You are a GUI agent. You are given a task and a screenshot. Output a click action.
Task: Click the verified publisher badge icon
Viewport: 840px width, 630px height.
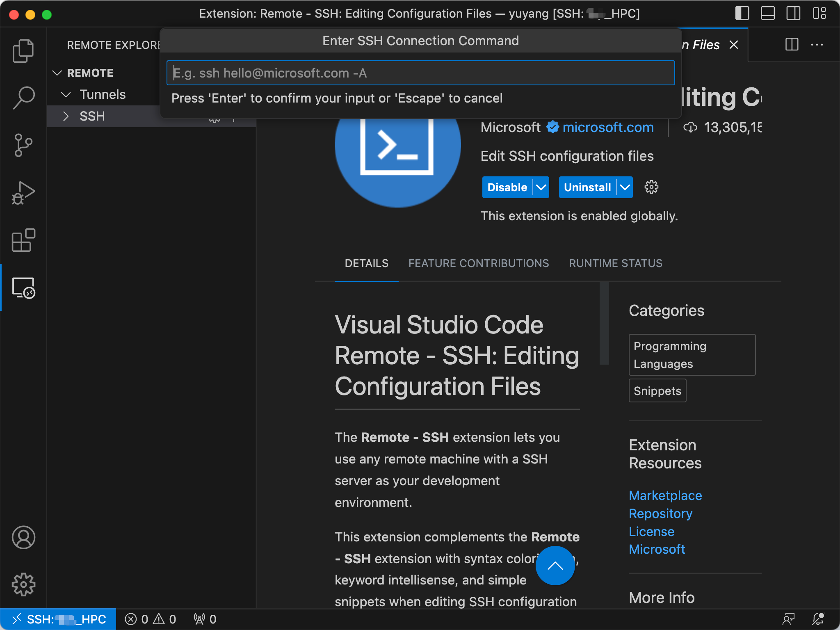tap(552, 127)
